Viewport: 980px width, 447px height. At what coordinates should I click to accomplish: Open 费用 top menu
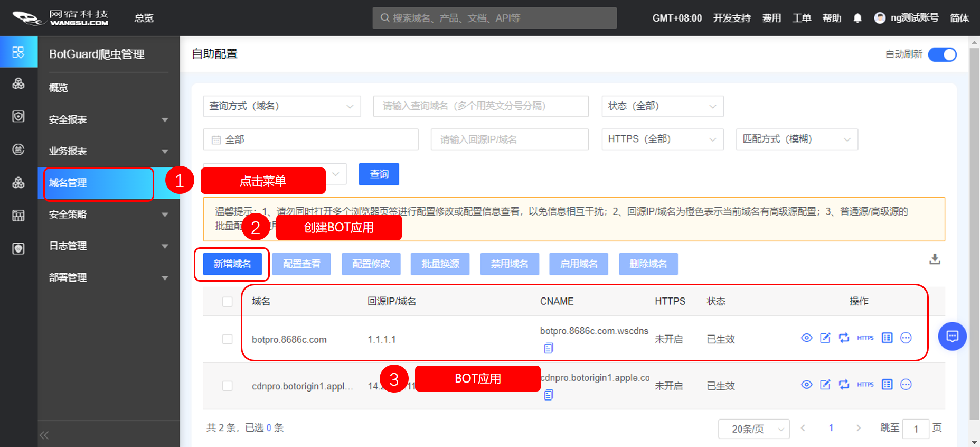coord(771,18)
